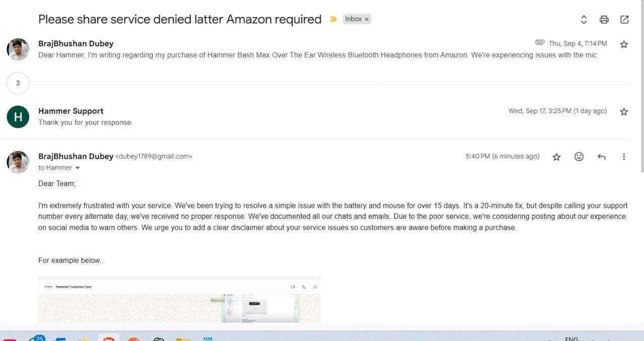Click the paperclip attachment icon on Sep 4 message

pos(540,43)
